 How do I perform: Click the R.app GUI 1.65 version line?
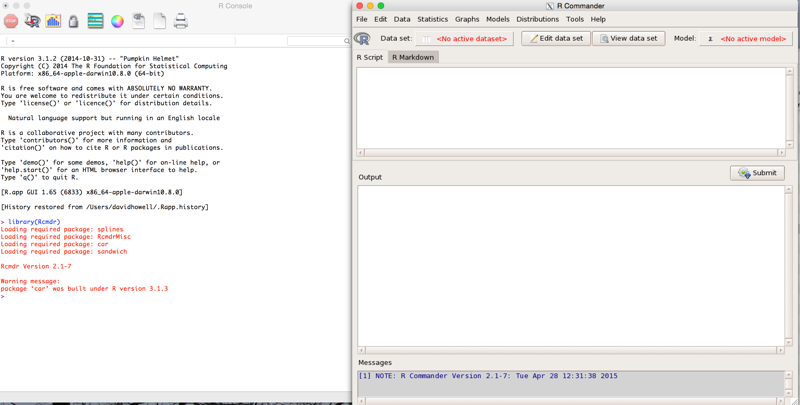(91, 192)
